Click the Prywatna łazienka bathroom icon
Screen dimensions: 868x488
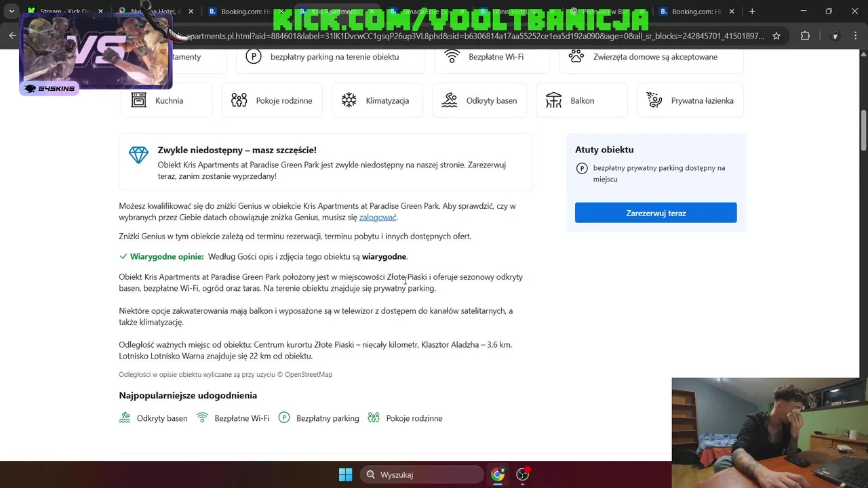pyautogui.click(x=654, y=100)
